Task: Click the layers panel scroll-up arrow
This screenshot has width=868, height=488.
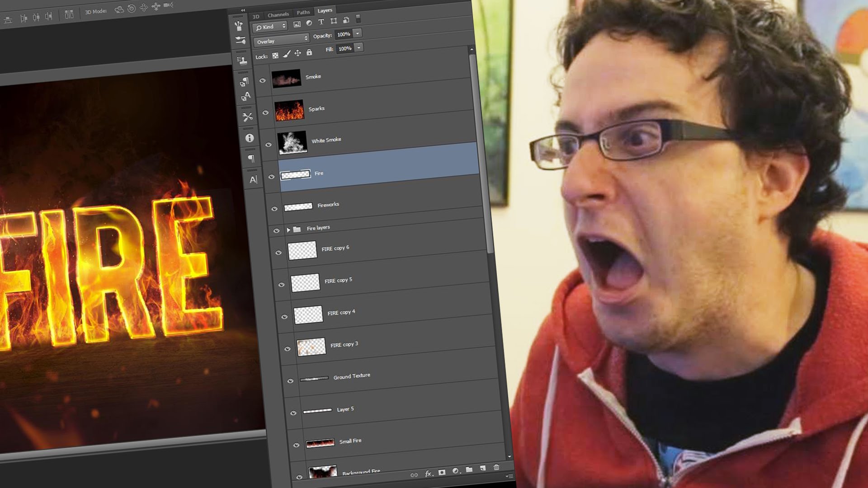Action: click(x=472, y=49)
